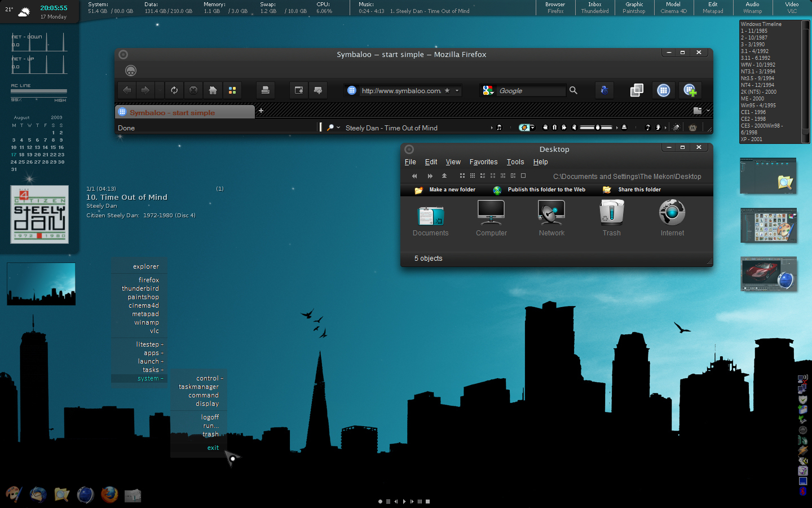Open folder search icon in bottom dock
This screenshot has width=812, height=508.
coord(61,495)
